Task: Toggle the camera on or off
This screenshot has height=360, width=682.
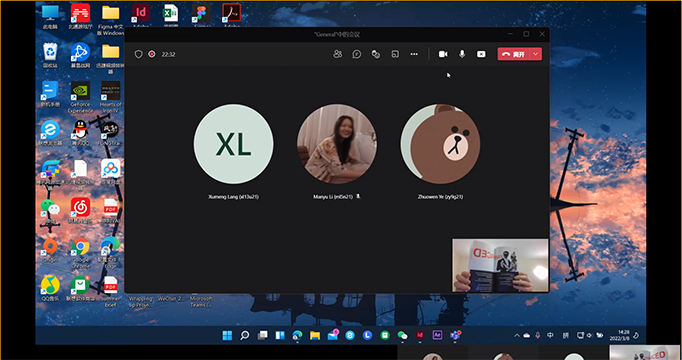Action: coord(443,54)
